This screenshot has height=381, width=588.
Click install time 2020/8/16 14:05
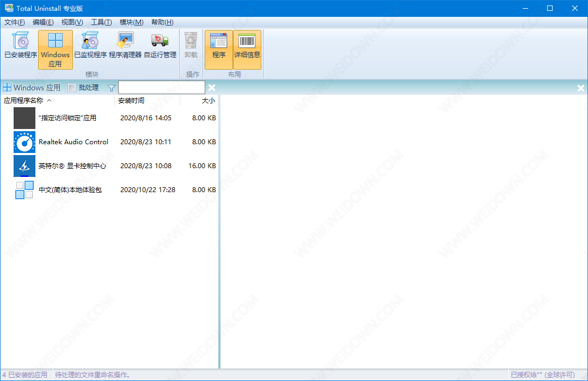tap(146, 118)
